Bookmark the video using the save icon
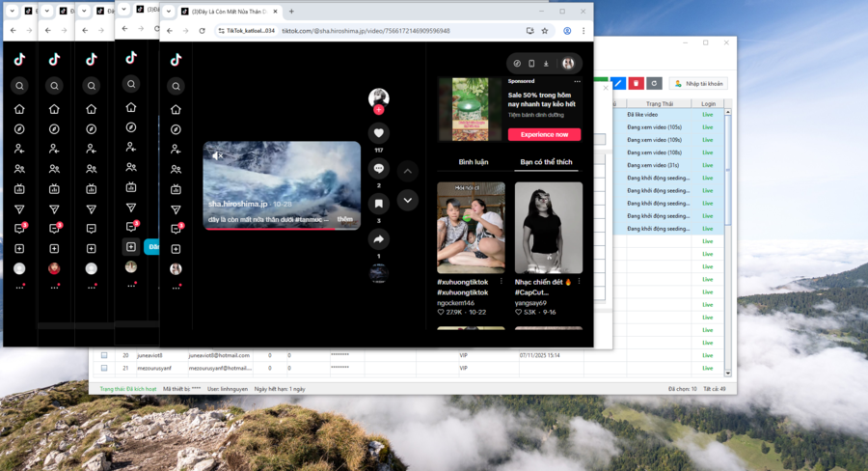This screenshot has height=471, width=868. pos(379,204)
